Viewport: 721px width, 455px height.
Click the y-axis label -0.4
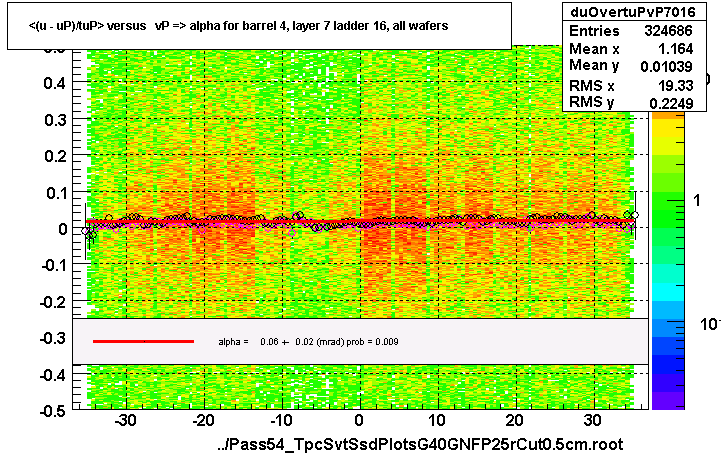coord(53,375)
